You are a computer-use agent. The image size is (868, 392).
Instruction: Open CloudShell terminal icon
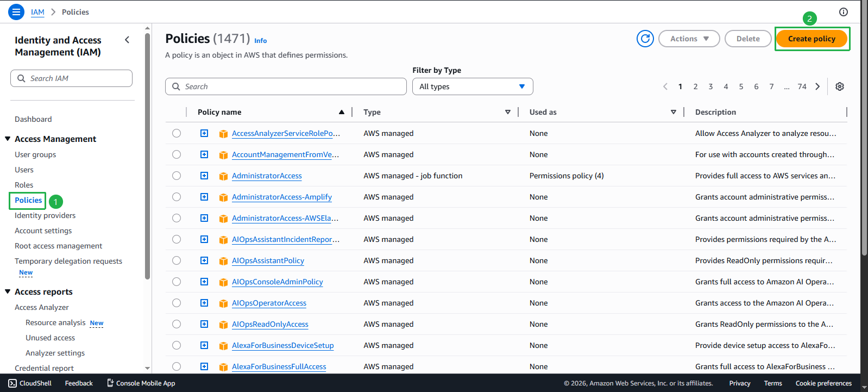pos(12,383)
